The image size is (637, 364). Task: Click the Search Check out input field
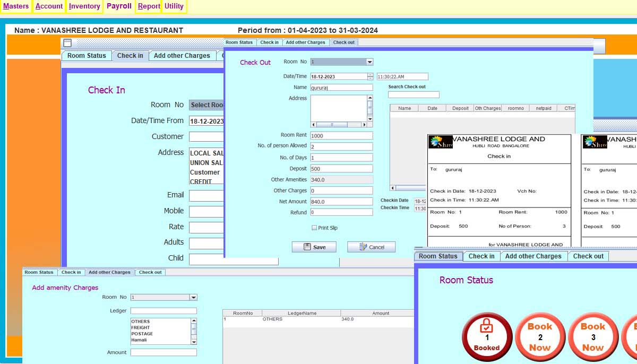(x=414, y=94)
